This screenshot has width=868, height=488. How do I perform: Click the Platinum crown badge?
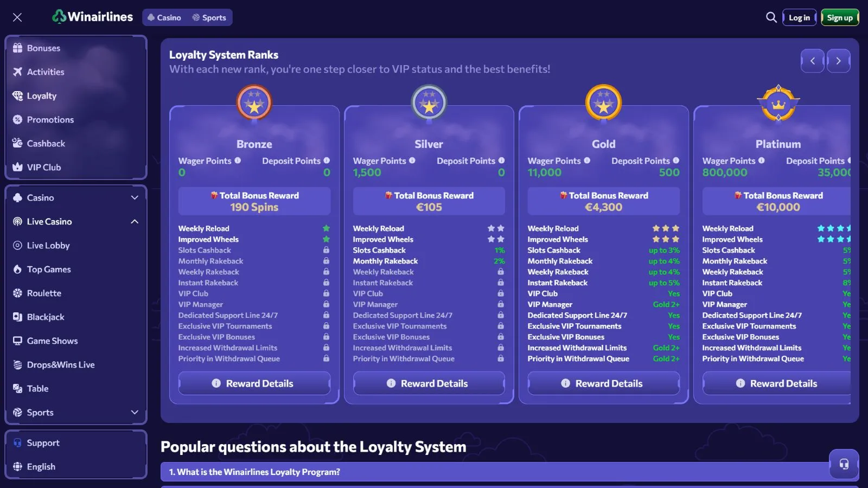click(778, 102)
